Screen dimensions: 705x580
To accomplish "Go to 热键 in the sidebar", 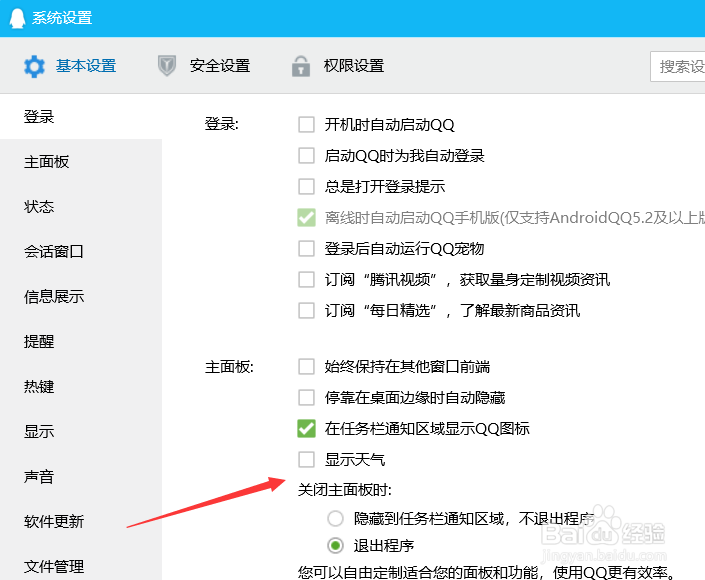I will click(81, 387).
